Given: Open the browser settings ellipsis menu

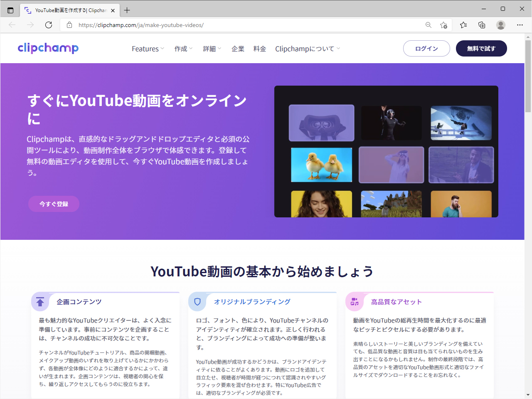Looking at the screenshot, I should pyautogui.click(x=520, y=25).
